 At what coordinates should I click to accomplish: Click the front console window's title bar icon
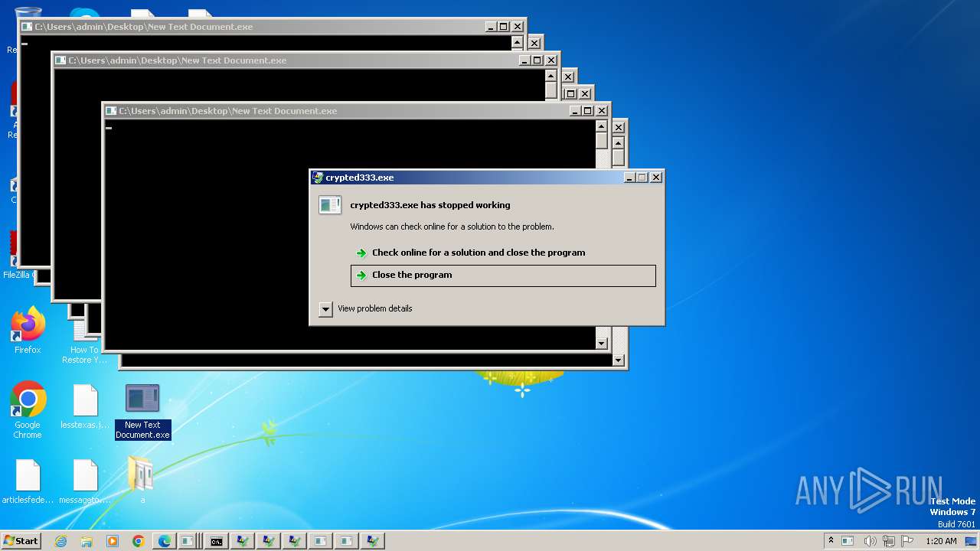111,111
